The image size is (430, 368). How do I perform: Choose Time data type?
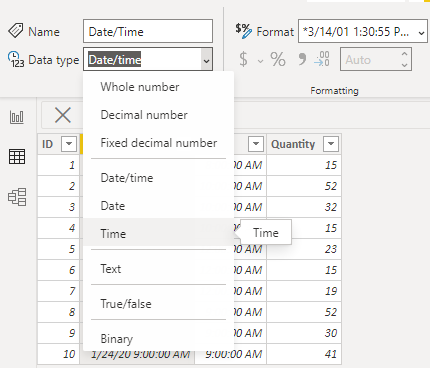coord(158,232)
